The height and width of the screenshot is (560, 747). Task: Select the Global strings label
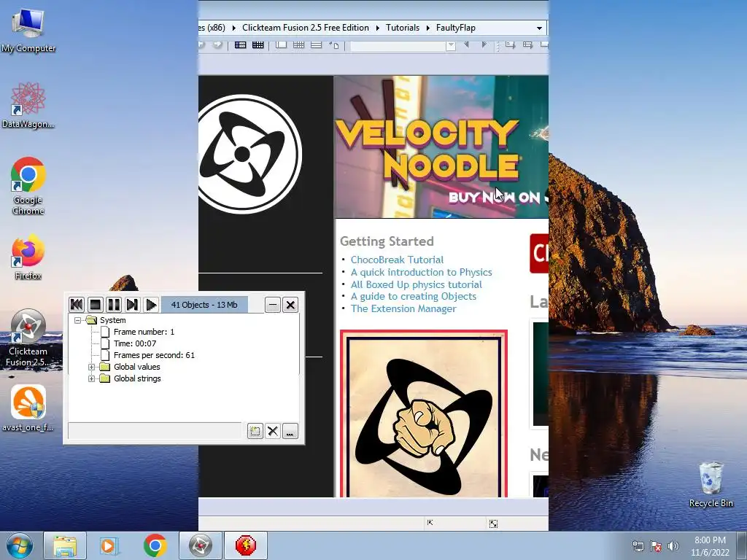(137, 378)
